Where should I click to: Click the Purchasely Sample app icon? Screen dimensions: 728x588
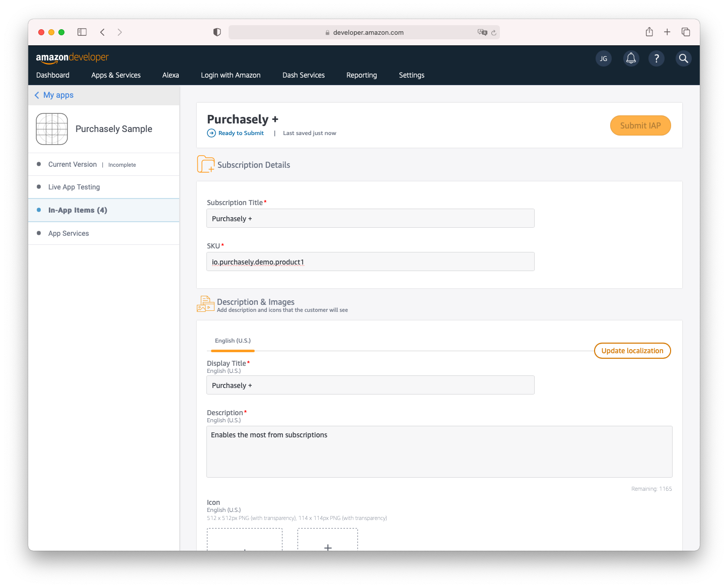point(52,129)
